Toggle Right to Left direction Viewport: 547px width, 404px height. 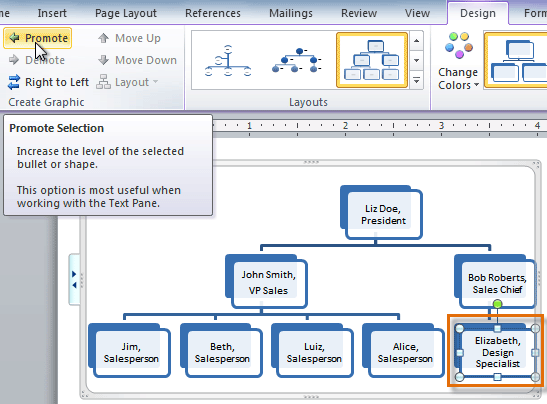(48, 82)
